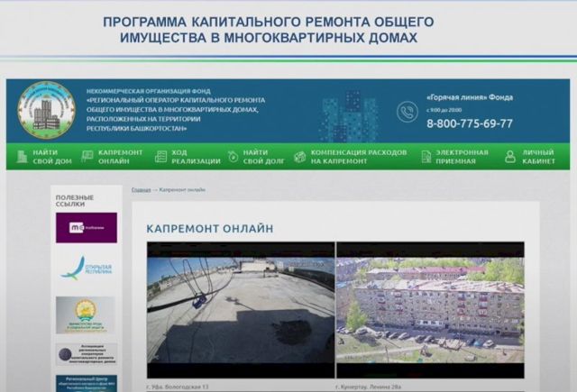Open the Капремонт онлайн menu item
This screenshot has width=577, height=392.
120,157
